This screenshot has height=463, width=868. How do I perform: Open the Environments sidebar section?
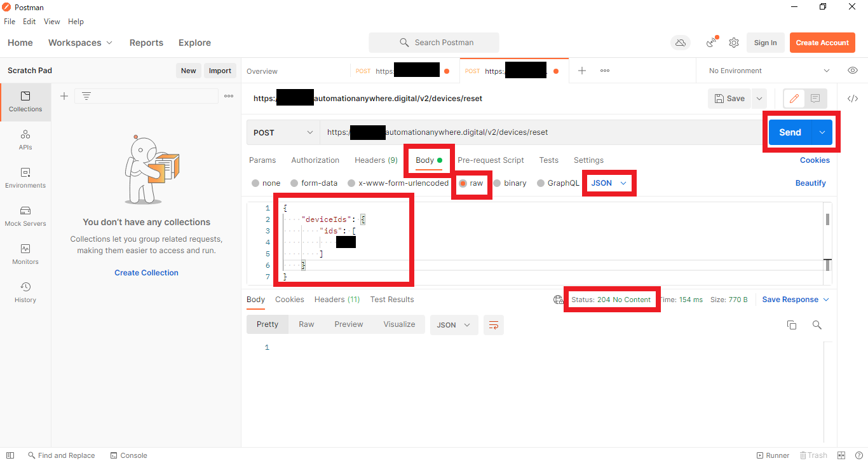coord(25,178)
